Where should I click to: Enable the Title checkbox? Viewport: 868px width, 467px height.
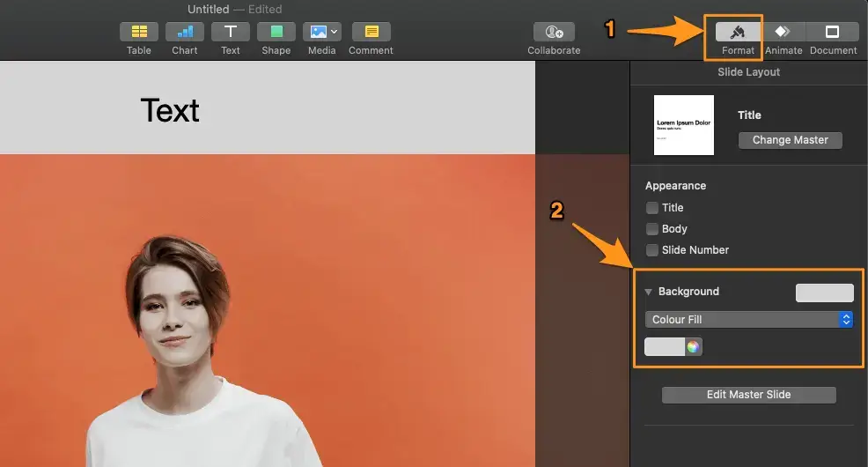click(652, 208)
